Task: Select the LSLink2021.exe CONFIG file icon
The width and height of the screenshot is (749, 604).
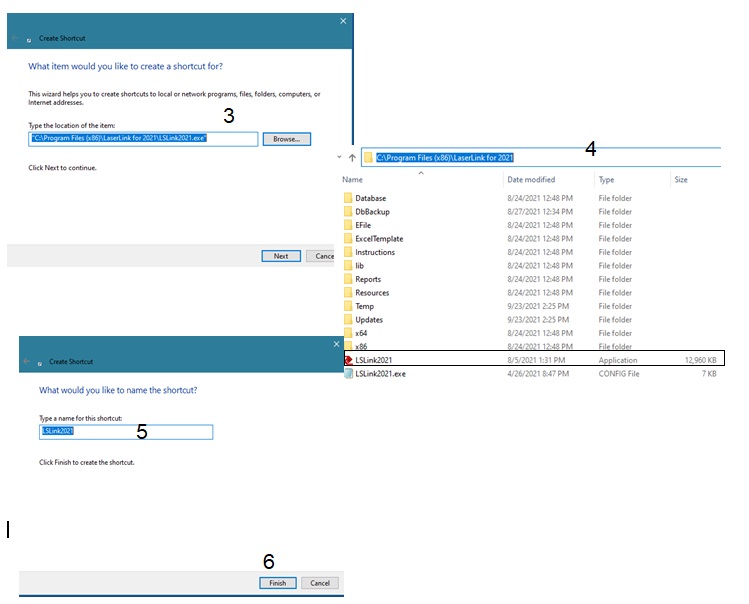Action: 349,374
